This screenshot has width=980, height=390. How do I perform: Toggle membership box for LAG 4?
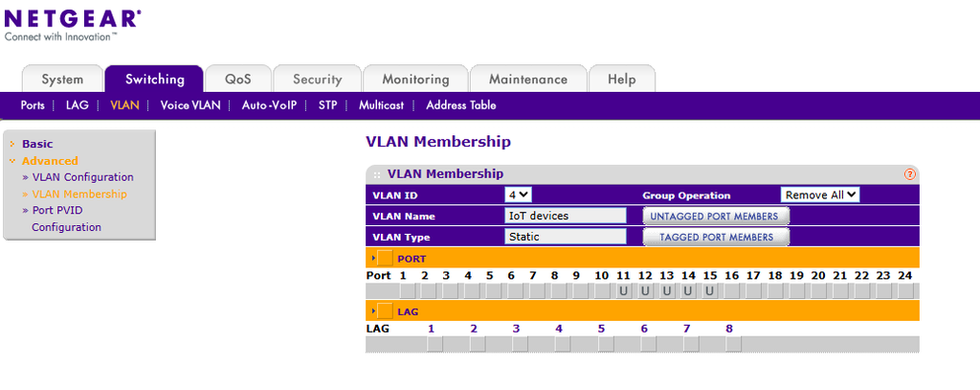click(x=562, y=344)
